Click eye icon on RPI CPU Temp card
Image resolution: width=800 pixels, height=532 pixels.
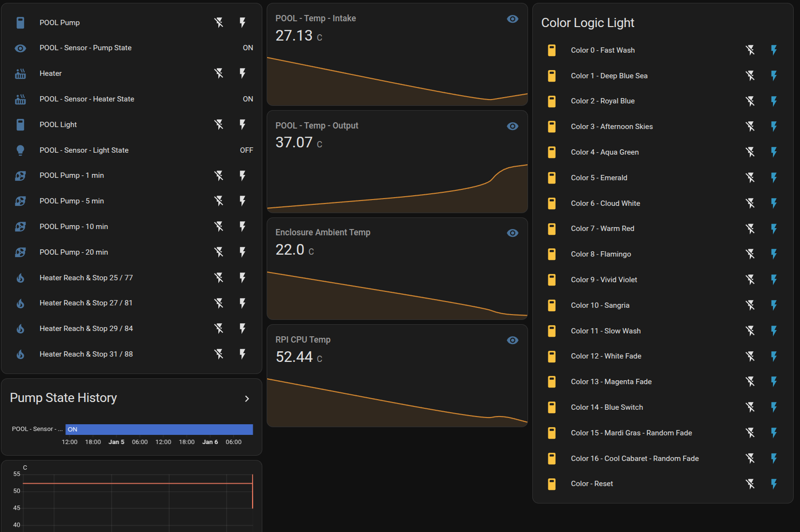point(513,340)
